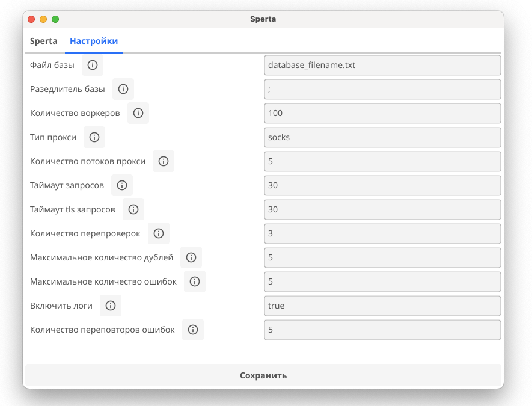Click info icon for Количество потоков прокси
This screenshot has width=532, height=406.
pos(164,161)
